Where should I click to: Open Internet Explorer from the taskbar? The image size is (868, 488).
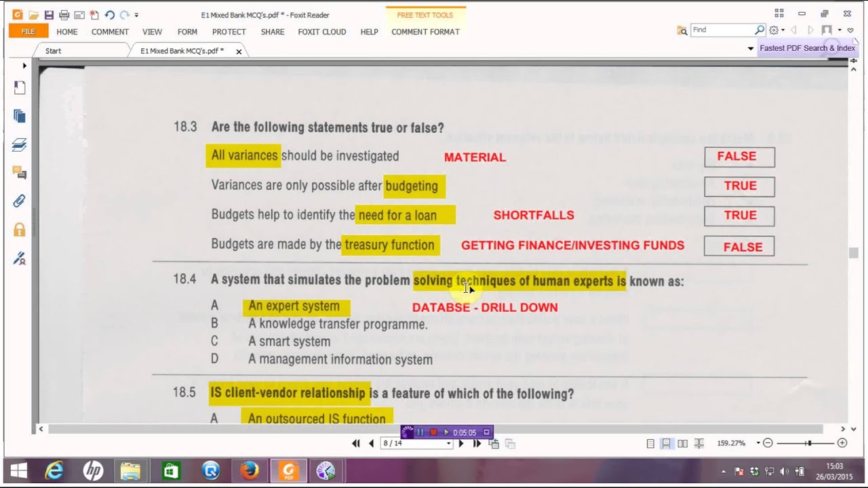tap(54, 470)
